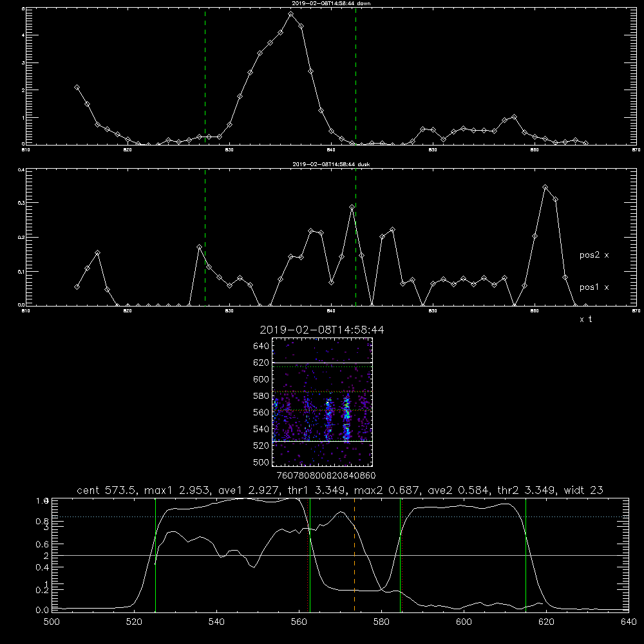This screenshot has width=644, height=644.
Task: Click y-axis label 520 of spectrogram
Action: pos(261,446)
